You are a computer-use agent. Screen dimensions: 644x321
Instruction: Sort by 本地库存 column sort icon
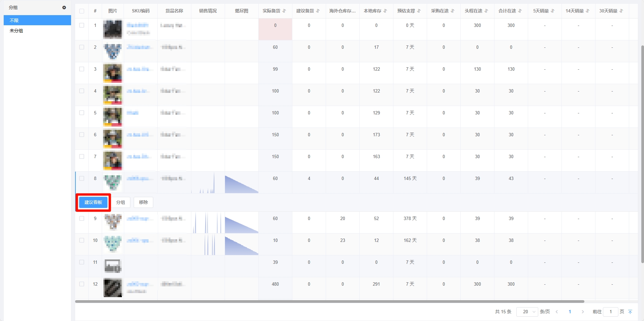click(x=385, y=11)
